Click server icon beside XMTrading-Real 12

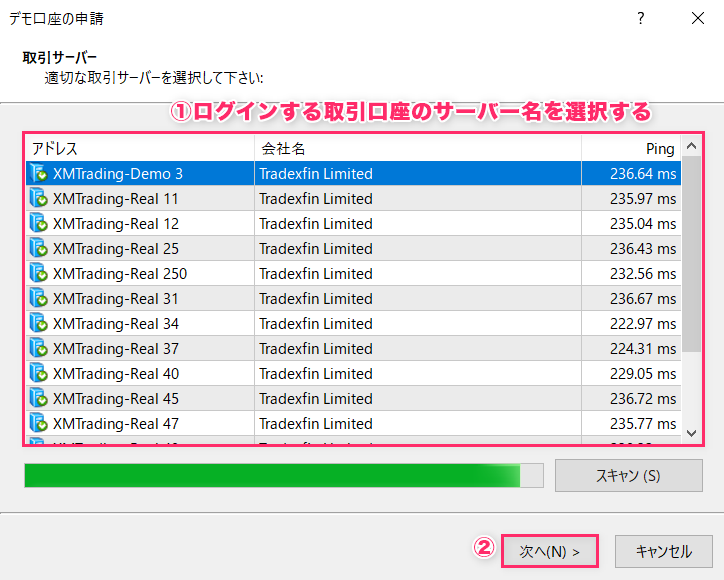(x=38, y=223)
